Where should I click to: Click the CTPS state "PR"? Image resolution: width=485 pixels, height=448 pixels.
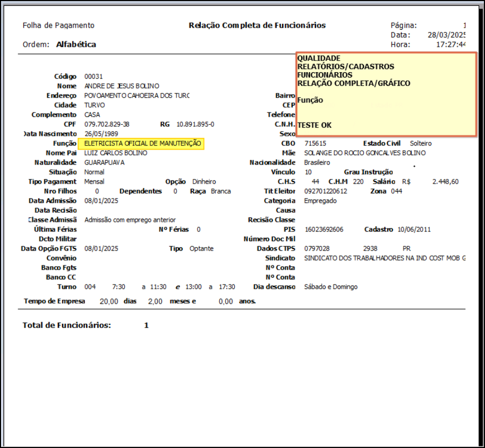[x=407, y=248]
